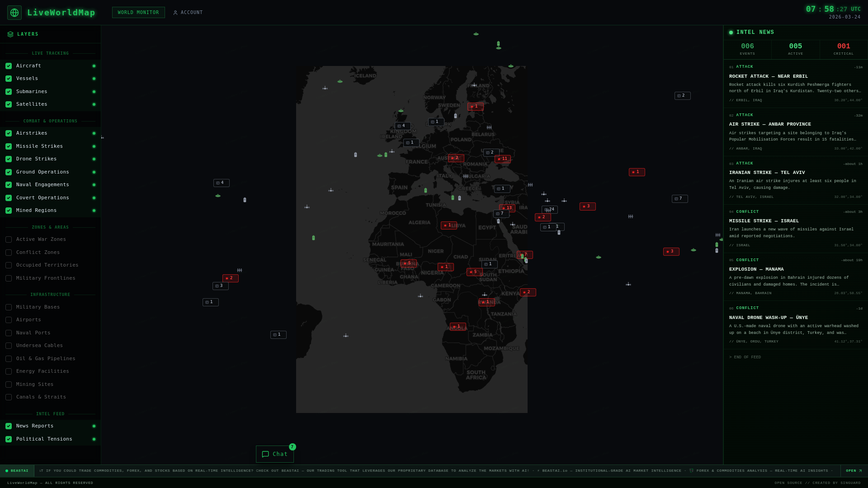Open the red 1 marker east of Sweden
The image size is (868, 488).
pos(476,107)
